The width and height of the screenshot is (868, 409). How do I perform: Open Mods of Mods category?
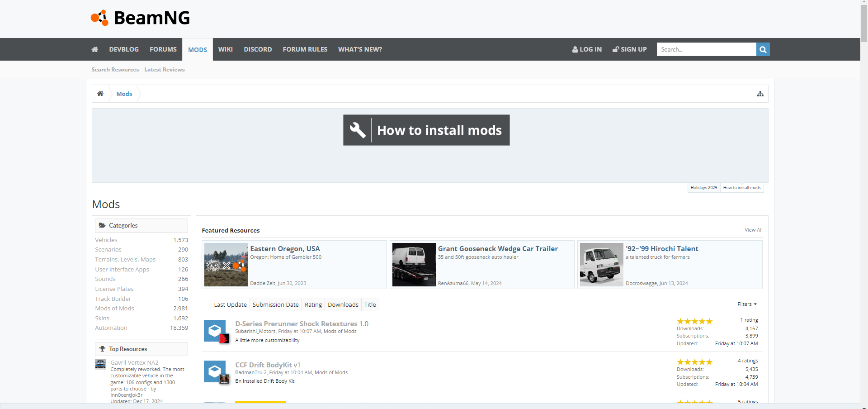point(114,309)
